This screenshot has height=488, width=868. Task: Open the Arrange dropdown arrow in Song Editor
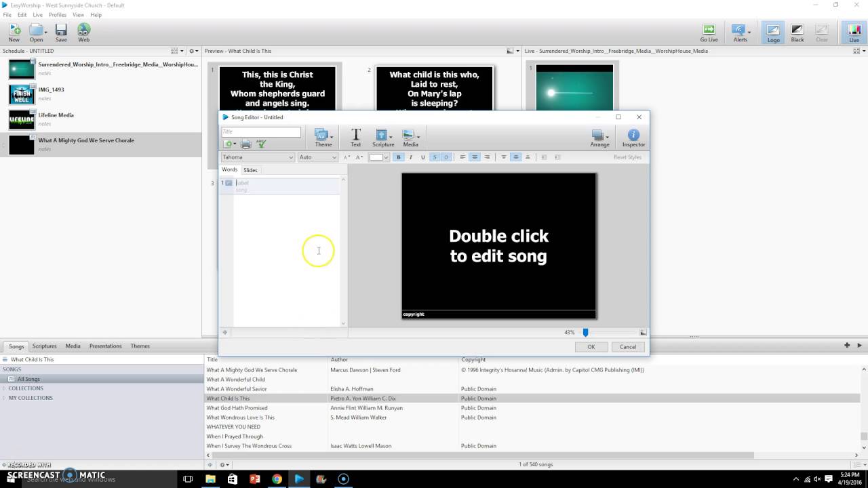pyautogui.click(x=607, y=136)
